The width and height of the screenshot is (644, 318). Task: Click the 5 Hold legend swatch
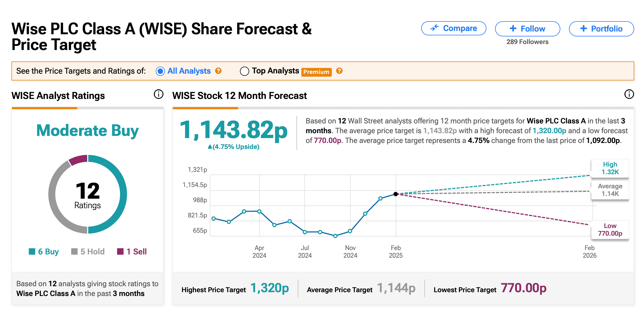tap(74, 251)
